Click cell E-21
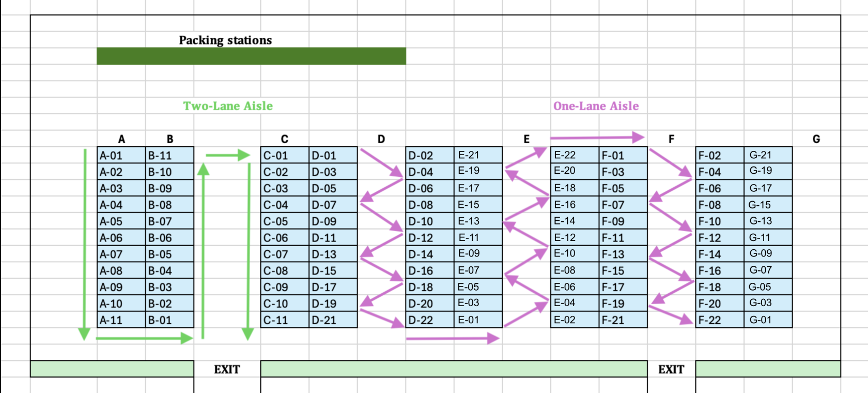868x393 pixels. 478,155
